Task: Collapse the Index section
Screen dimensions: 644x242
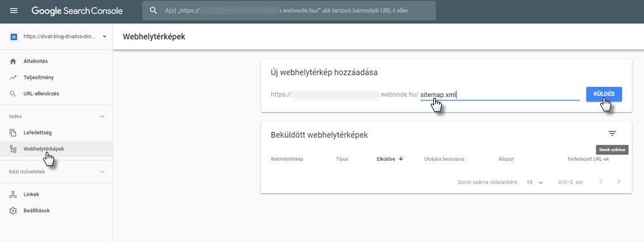Action: click(x=102, y=116)
